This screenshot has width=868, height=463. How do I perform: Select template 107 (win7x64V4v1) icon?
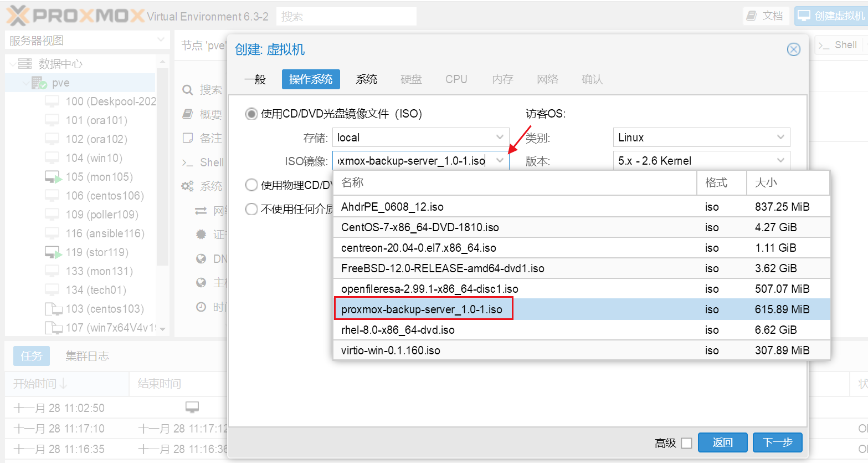tap(53, 328)
